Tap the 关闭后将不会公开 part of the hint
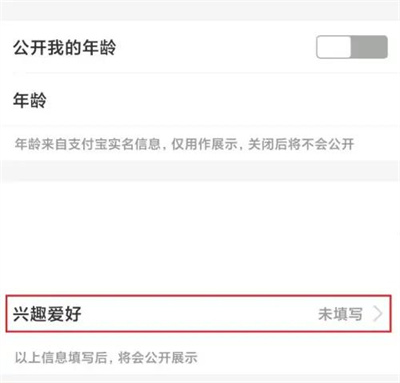Screen dimensions: 400x383 tap(301, 144)
